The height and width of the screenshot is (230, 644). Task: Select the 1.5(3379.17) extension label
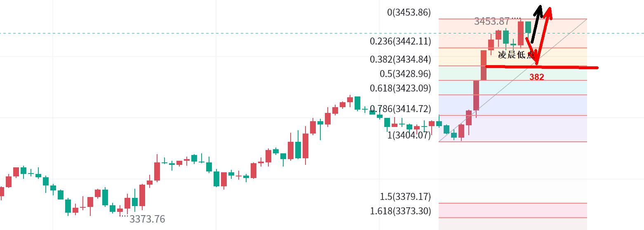pos(405,196)
